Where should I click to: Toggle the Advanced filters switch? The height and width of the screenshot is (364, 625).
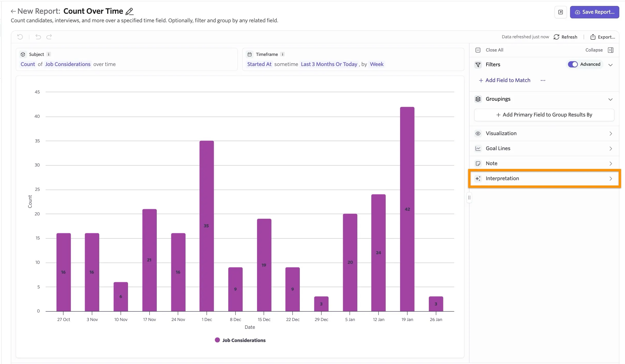point(573,64)
